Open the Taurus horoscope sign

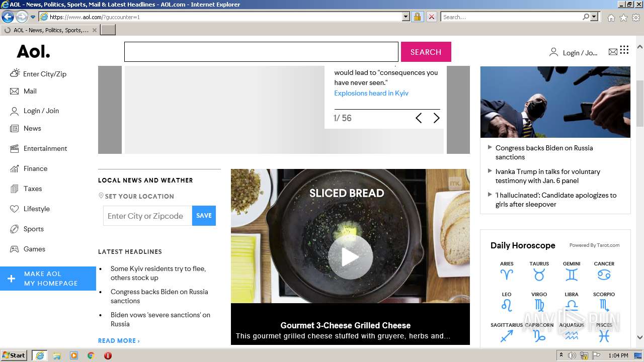539,271
